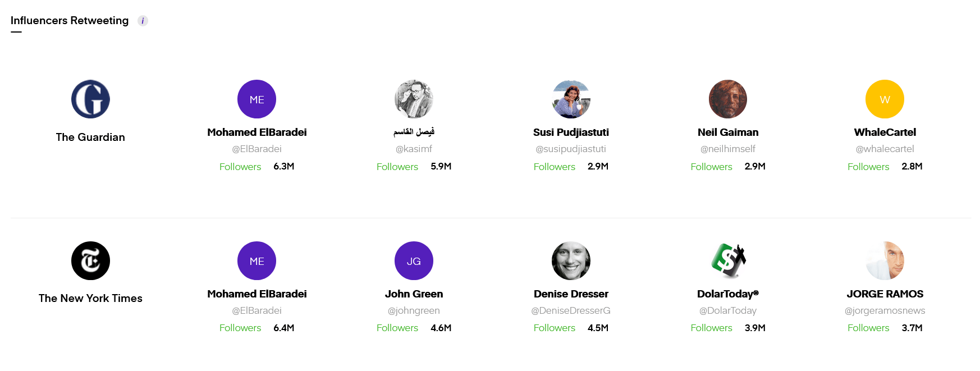This screenshot has width=980, height=371.
Task: Click the @neilhimself handle
Action: tap(728, 149)
